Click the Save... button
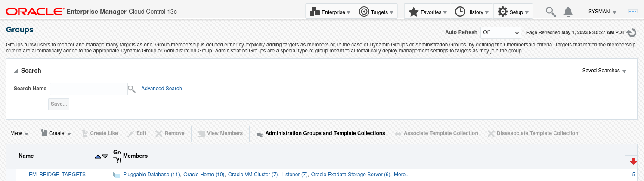This screenshot has width=644, height=181. (59, 104)
